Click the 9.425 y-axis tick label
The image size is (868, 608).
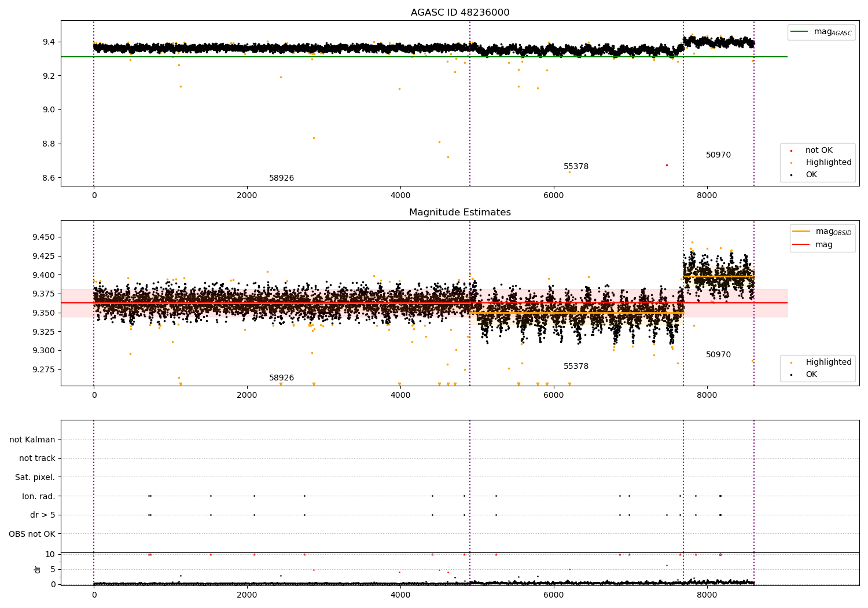(x=44, y=257)
